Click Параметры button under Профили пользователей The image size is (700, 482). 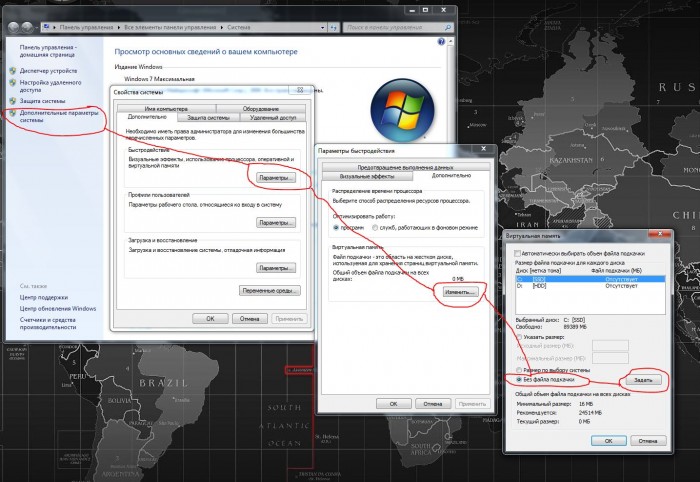(276, 222)
